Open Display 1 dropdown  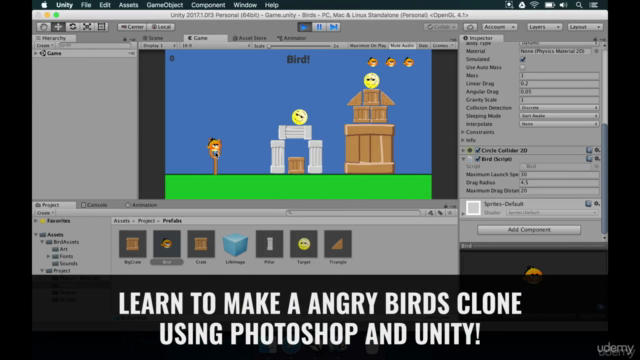click(159, 46)
